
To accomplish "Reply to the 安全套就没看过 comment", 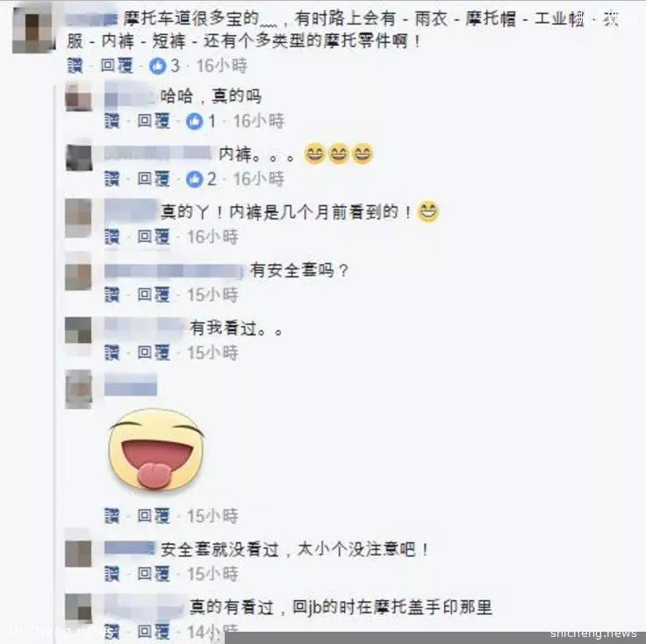I will (x=154, y=574).
